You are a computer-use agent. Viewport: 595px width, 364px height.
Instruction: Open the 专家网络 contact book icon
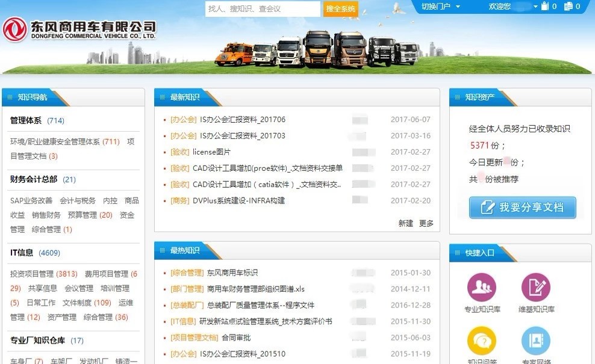(536, 340)
